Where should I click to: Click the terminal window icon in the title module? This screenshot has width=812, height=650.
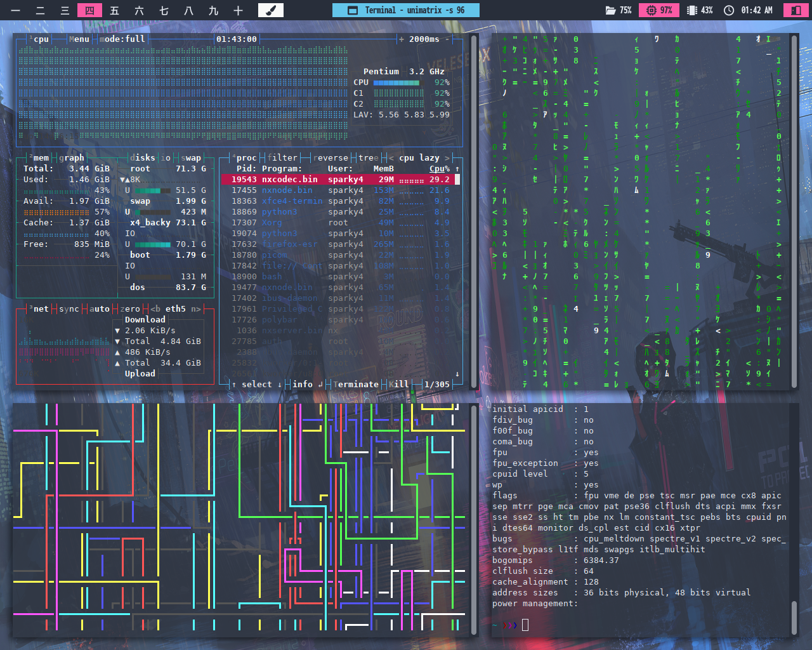tap(353, 10)
